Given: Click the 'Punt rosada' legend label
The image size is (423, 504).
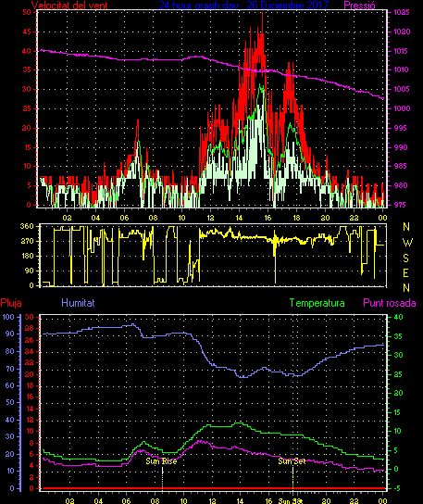Looking at the screenshot, I should point(390,303).
